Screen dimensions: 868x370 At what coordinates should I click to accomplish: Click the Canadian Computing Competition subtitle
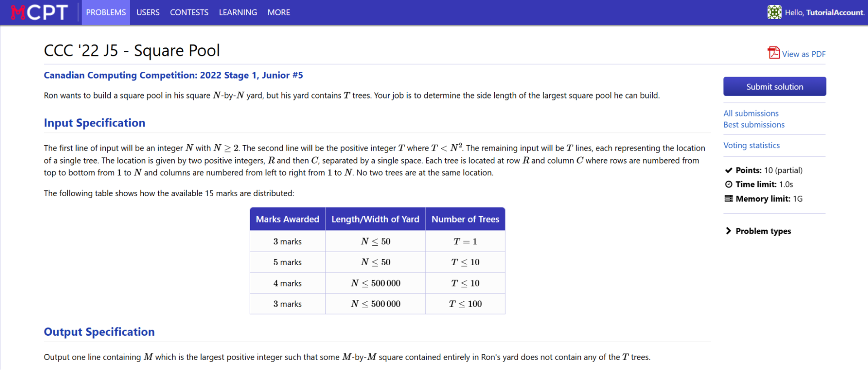point(173,75)
